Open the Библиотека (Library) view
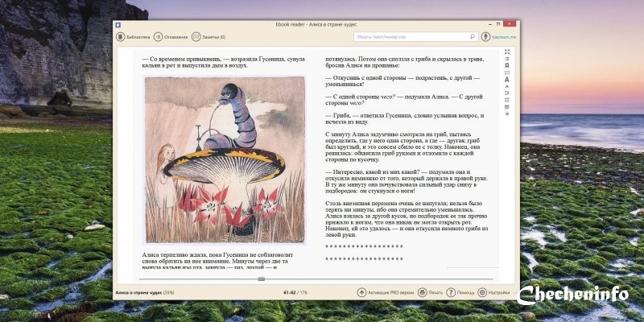This screenshot has height=322, width=644. [x=133, y=37]
